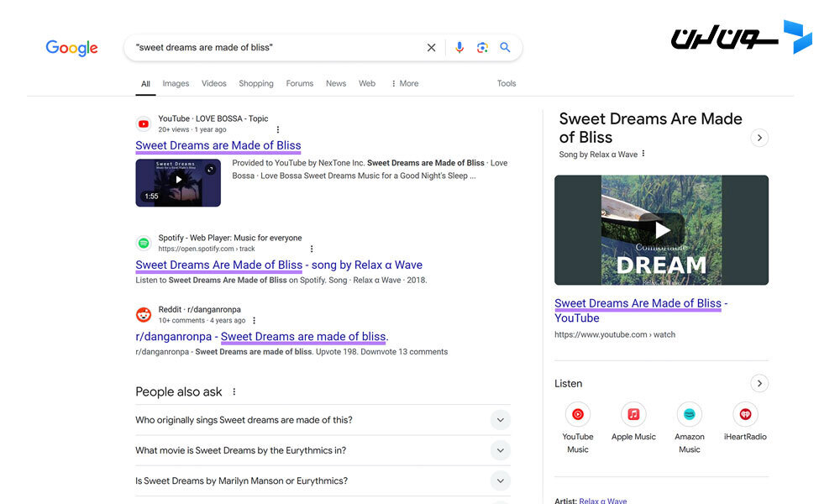Expand 'What movie is Sweet Dreams' question

323,450
